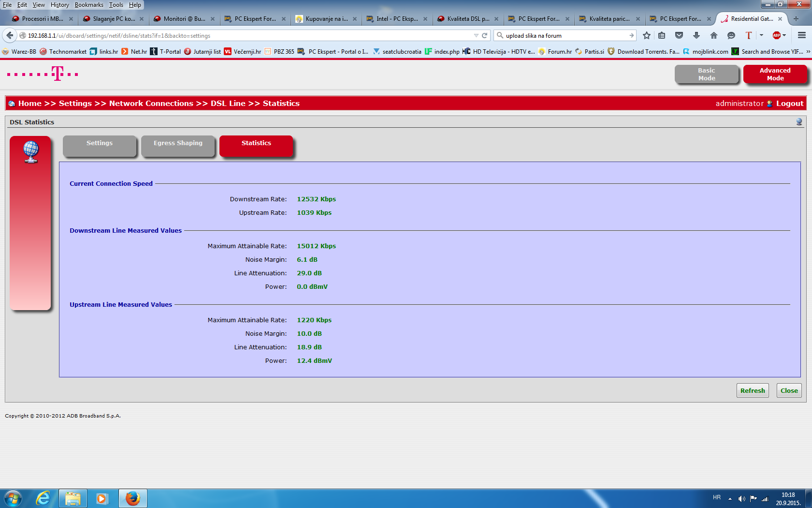This screenshot has width=812, height=508.
Task: Open Windows Explorer folder in taskbar
Action: pyautogui.click(x=73, y=498)
